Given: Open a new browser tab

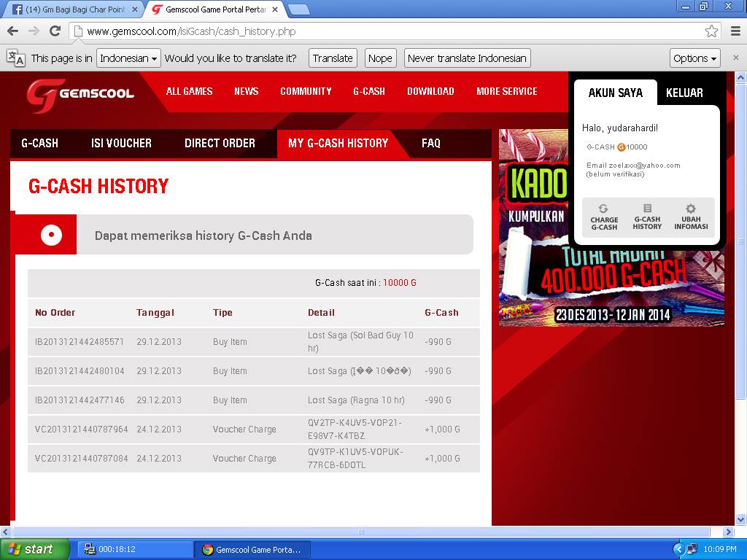Looking at the screenshot, I should click(x=299, y=9).
